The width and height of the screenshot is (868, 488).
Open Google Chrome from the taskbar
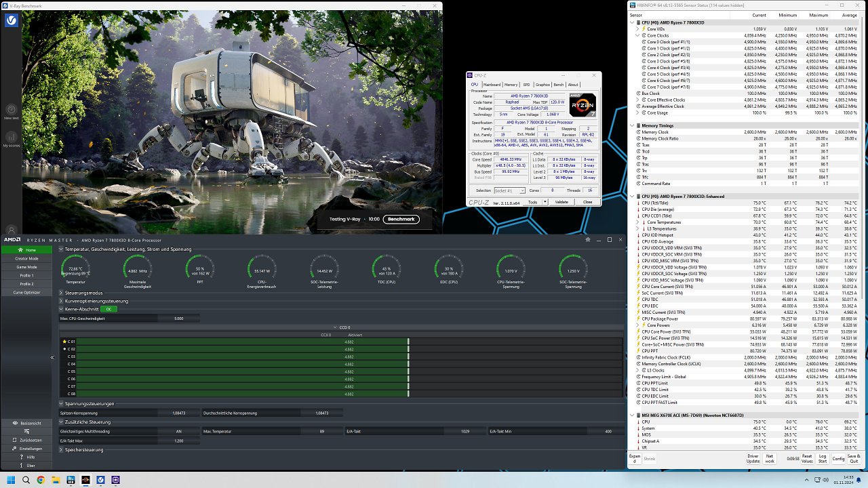point(41,480)
